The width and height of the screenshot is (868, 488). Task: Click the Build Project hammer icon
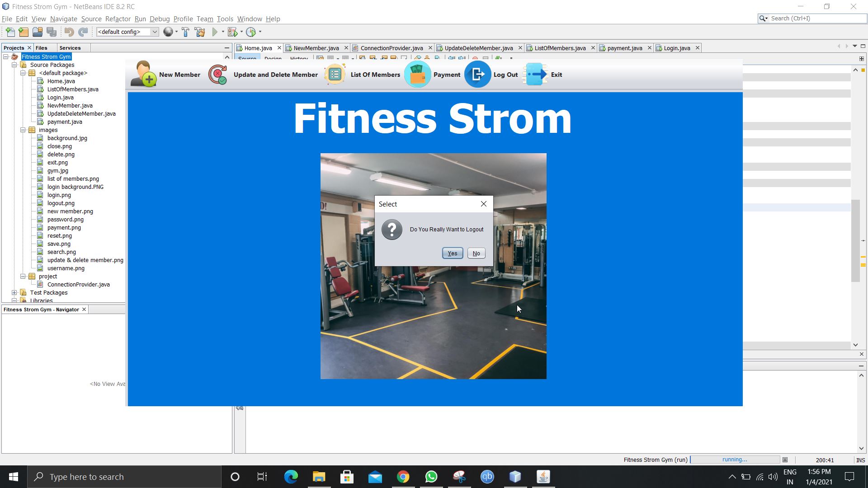pyautogui.click(x=185, y=32)
